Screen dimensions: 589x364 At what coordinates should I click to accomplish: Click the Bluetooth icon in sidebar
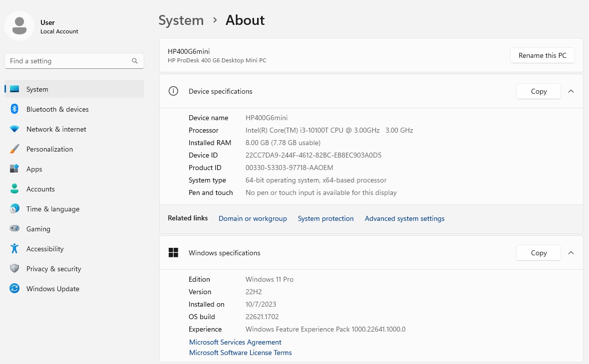(14, 109)
